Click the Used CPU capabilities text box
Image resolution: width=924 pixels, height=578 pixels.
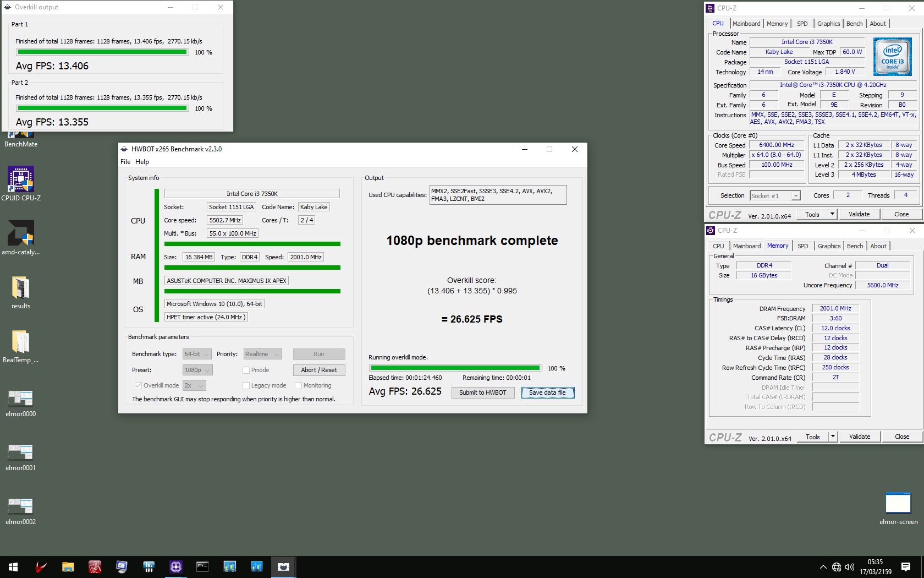click(498, 195)
